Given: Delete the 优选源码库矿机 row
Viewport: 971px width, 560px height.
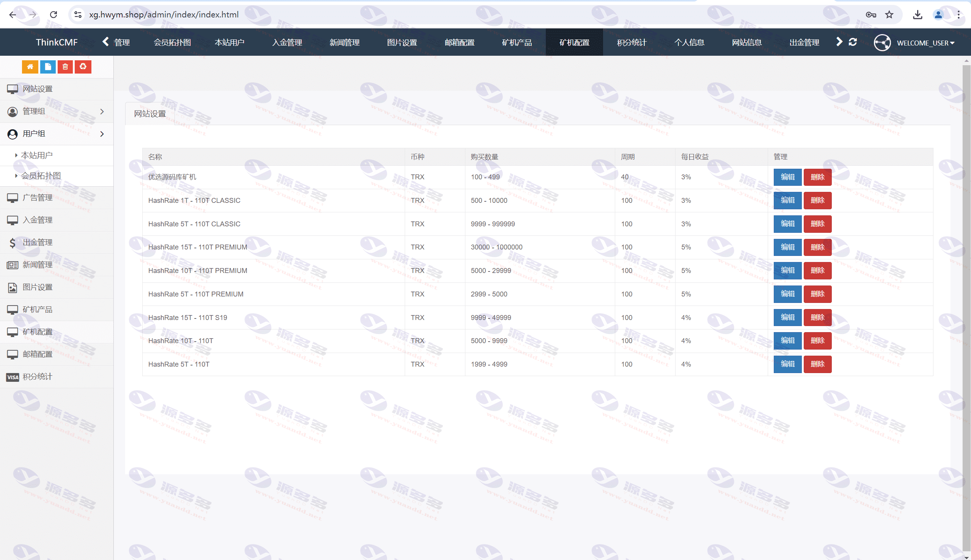Looking at the screenshot, I should (x=817, y=177).
